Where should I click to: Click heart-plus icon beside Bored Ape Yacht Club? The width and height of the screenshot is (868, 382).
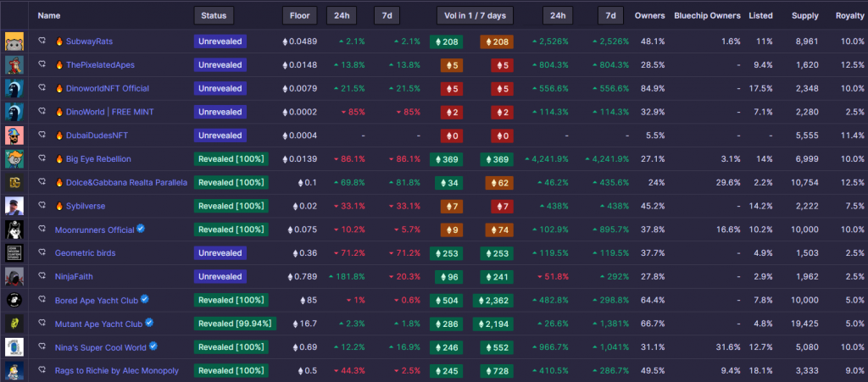[42, 300]
